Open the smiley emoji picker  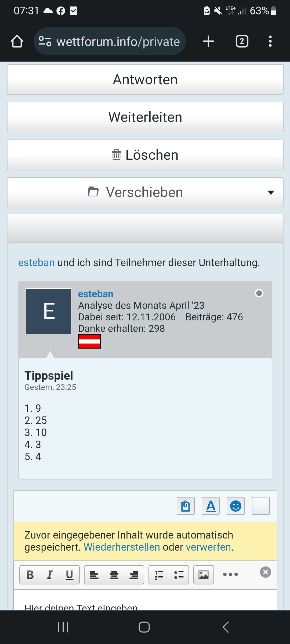point(235,506)
